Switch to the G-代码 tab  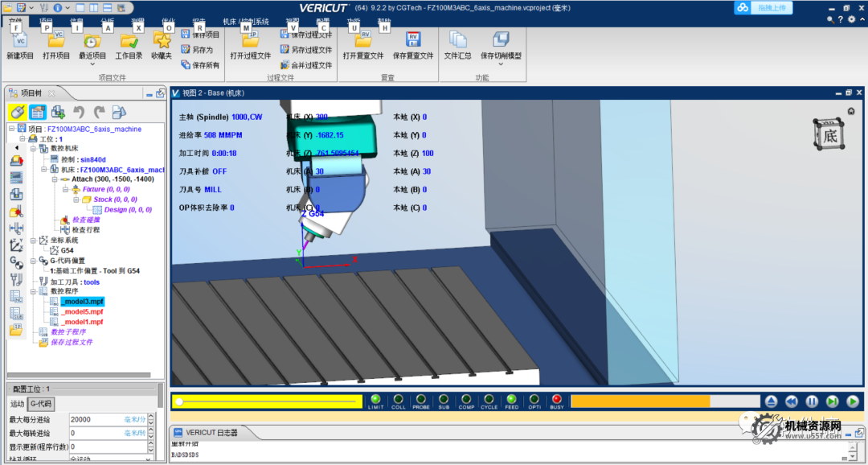click(x=40, y=404)
